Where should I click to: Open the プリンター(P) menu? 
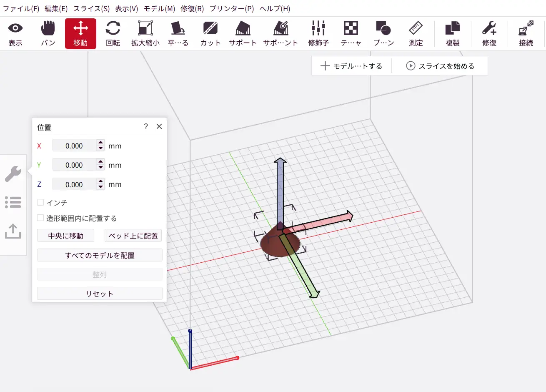tap(231, 8)
